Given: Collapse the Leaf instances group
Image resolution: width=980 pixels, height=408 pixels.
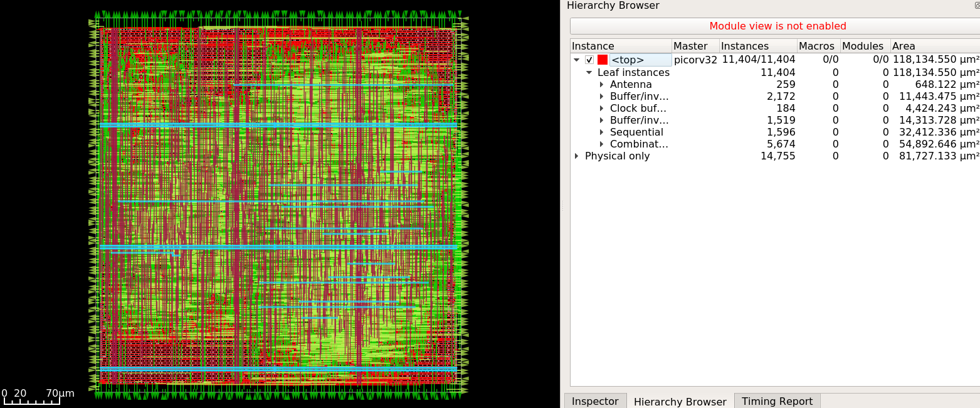Looking at the screenshot, I should pos(588,72).
